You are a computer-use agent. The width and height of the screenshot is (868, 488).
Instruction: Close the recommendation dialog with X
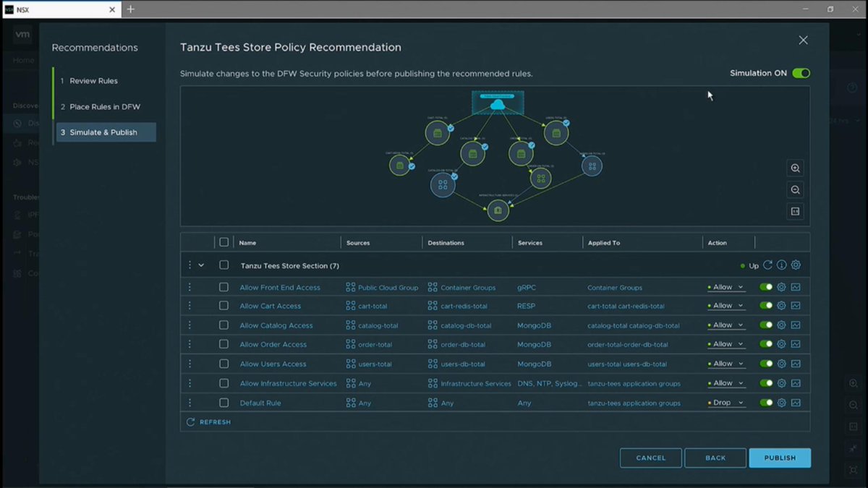click(x=803, y=40)
